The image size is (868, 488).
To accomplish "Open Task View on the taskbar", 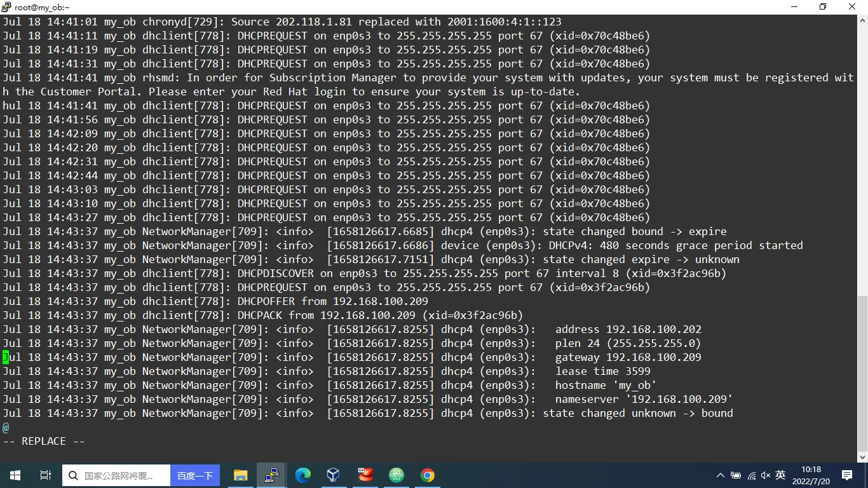I will pos(46,475).
